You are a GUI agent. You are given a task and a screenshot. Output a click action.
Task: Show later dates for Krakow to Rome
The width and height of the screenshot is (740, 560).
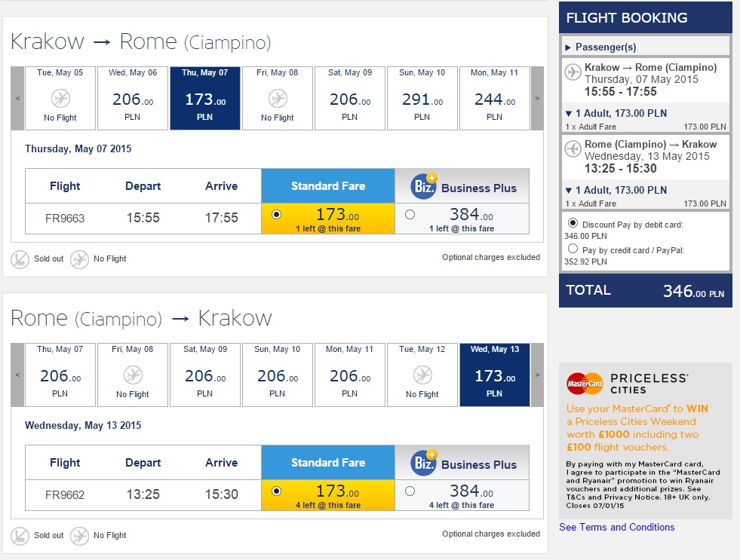click(537, 99)
